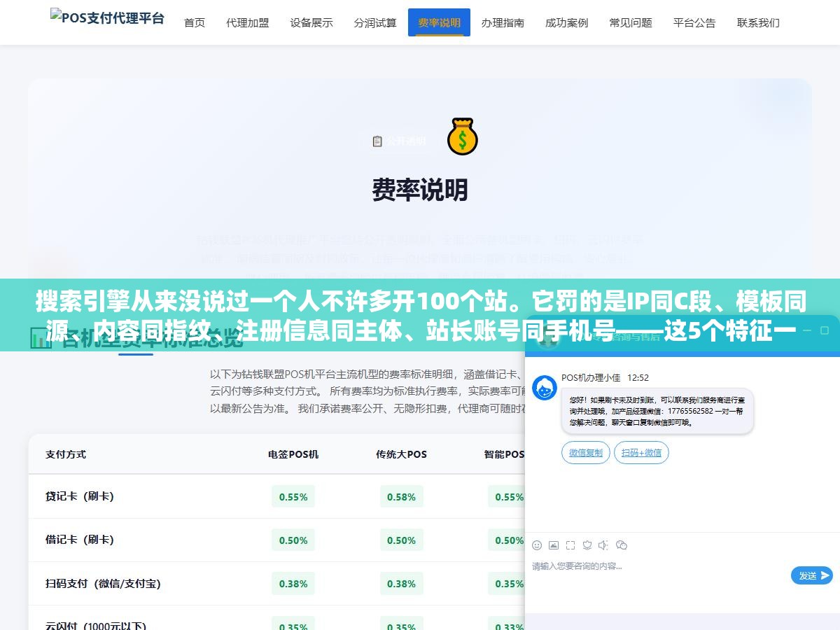Click the POS支付代理平台 site logo
840x630 pixels.
click(107, 17)
